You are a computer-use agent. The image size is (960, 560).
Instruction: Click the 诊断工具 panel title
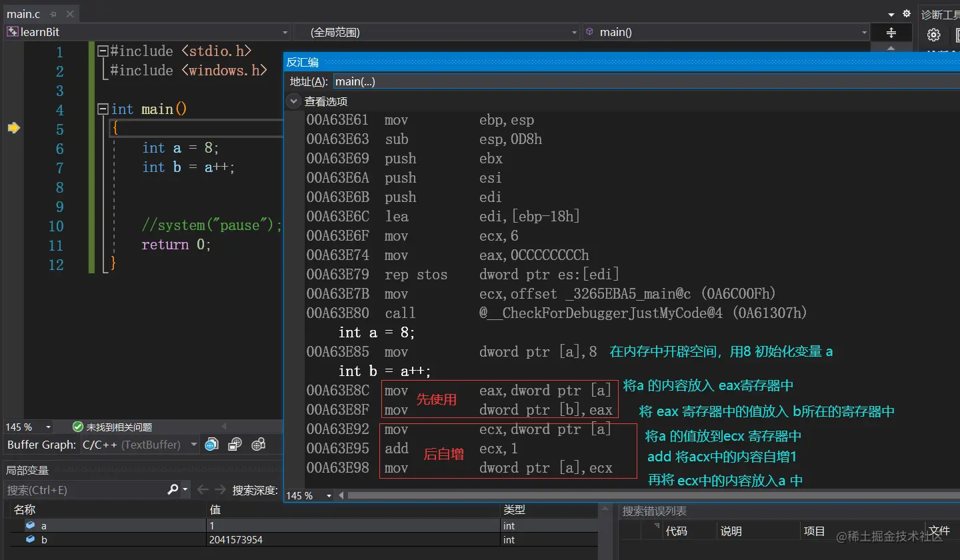point(940,14)
